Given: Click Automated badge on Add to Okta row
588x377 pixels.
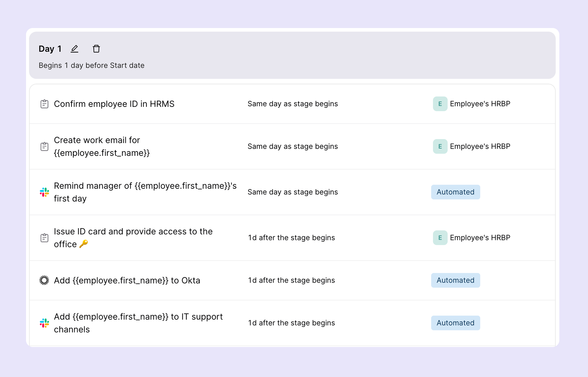Looking at the screenshot, I should pyautogui.click(x=455, y=280).
